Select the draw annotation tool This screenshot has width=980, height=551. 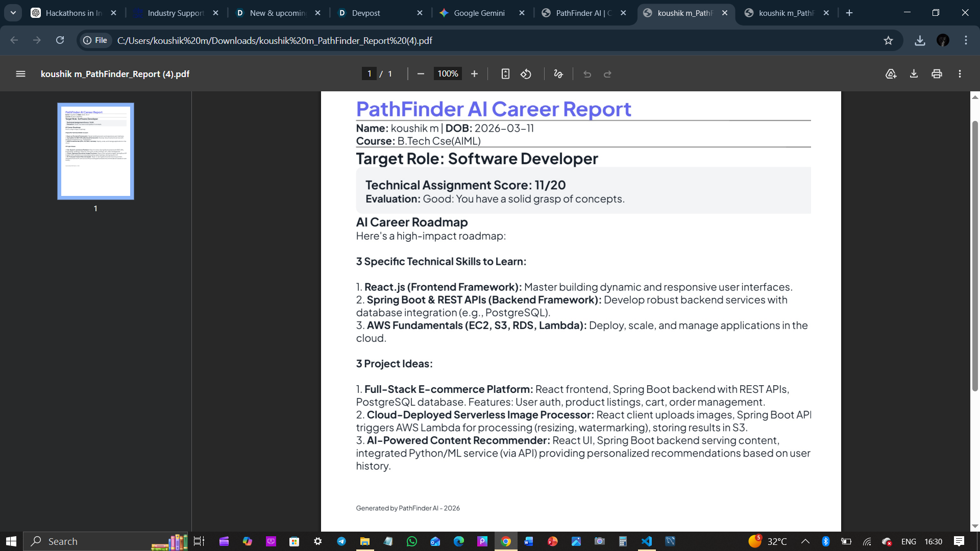(558, 74)
